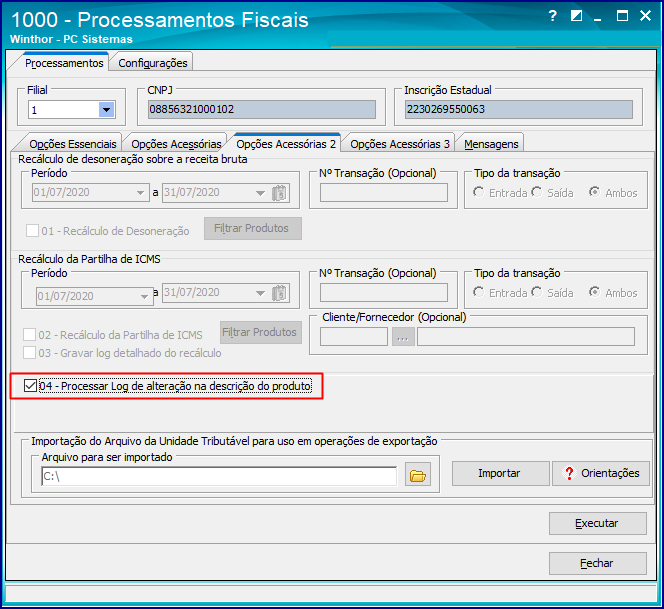Click the Executar button
Viewport: 664px width, 609px height.
point(598,523)
